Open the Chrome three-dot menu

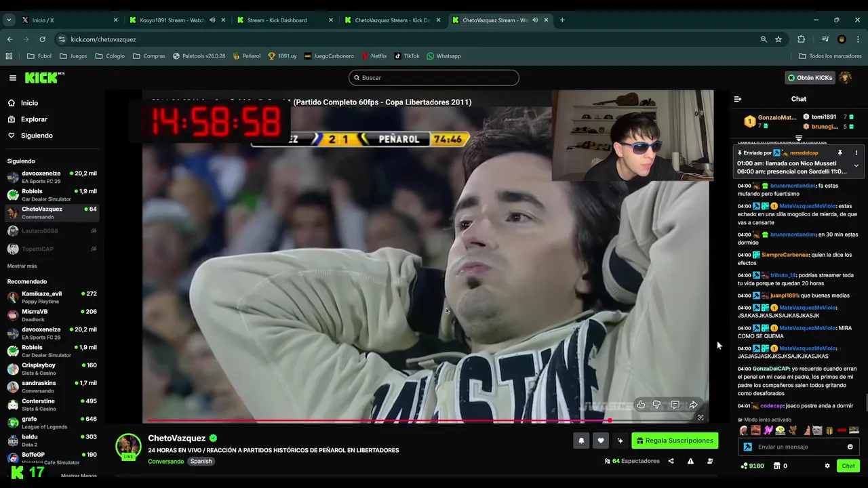859,39
